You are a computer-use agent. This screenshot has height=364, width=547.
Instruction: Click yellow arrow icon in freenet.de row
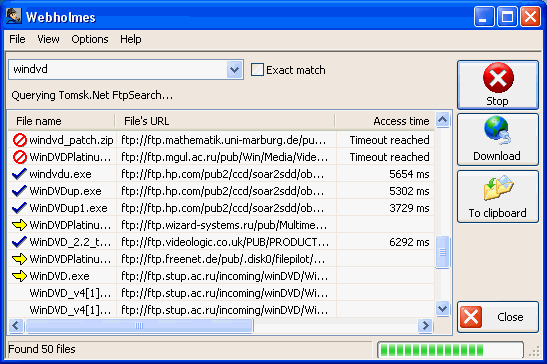[x=19, y=259]
